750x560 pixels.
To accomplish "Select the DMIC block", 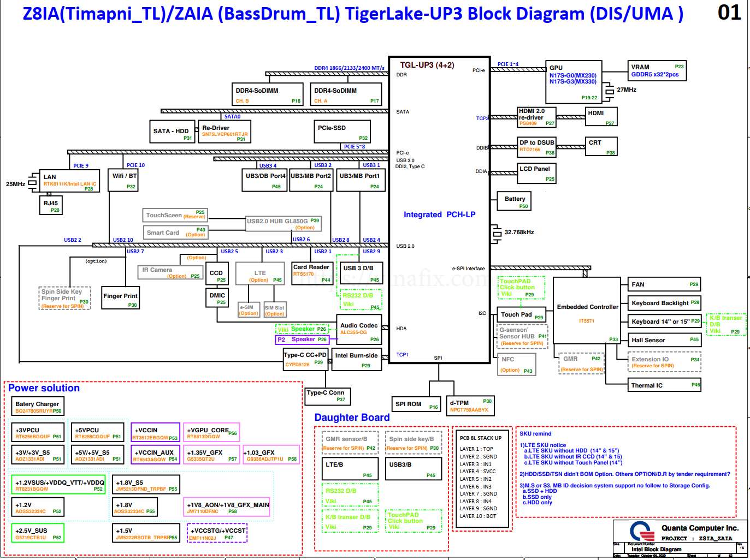I will click(217, 297).
